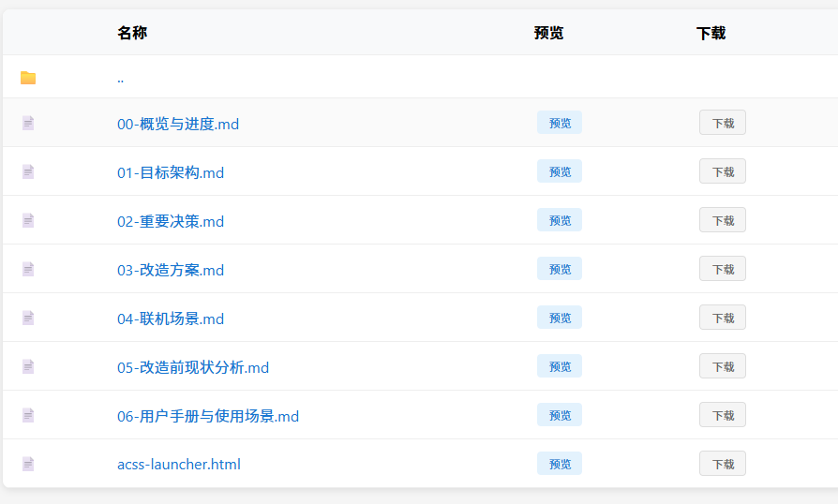Preview the 00-概览与进度.md file
Viewport: 838px width, 504px height.
(x=560, y=123)
